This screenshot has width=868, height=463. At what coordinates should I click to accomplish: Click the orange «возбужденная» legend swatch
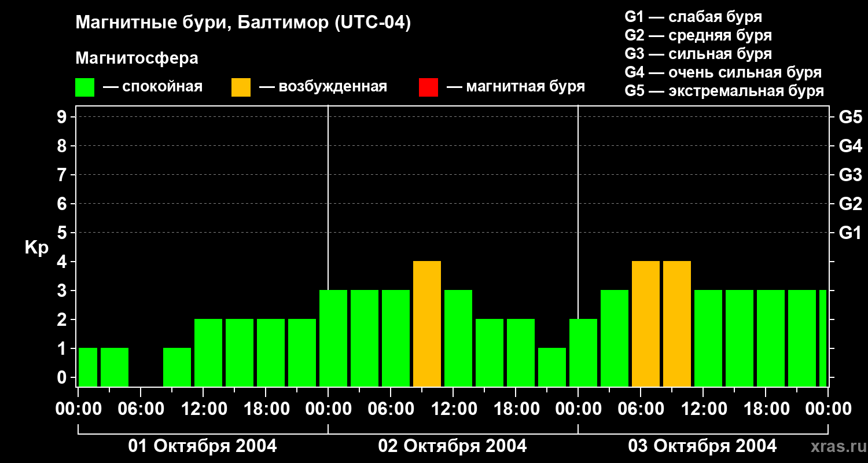click(241, 87)
